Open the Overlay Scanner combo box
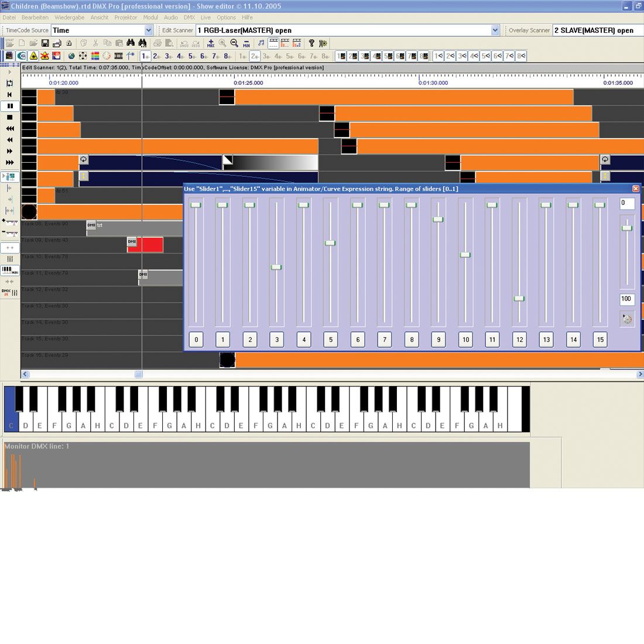 (597, 30)
